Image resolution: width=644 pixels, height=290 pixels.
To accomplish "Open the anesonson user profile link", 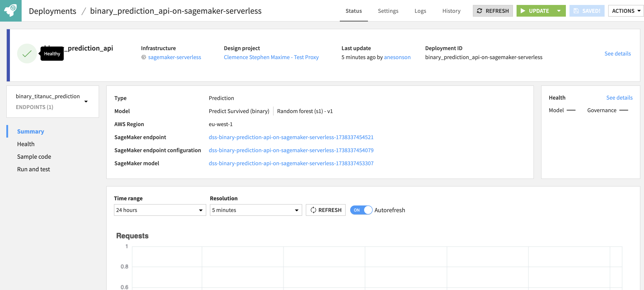I will [397, 57].
